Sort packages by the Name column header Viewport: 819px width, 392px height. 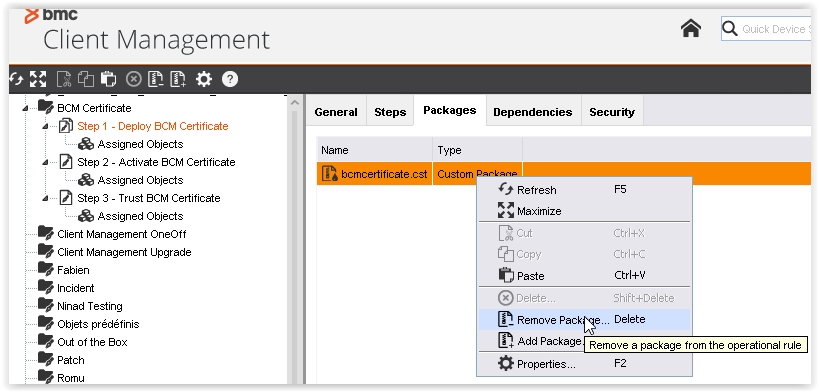click(x=375, y=150)
